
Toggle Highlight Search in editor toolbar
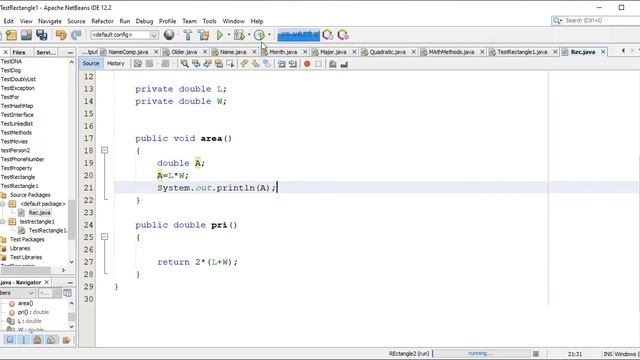coord(219,64)
